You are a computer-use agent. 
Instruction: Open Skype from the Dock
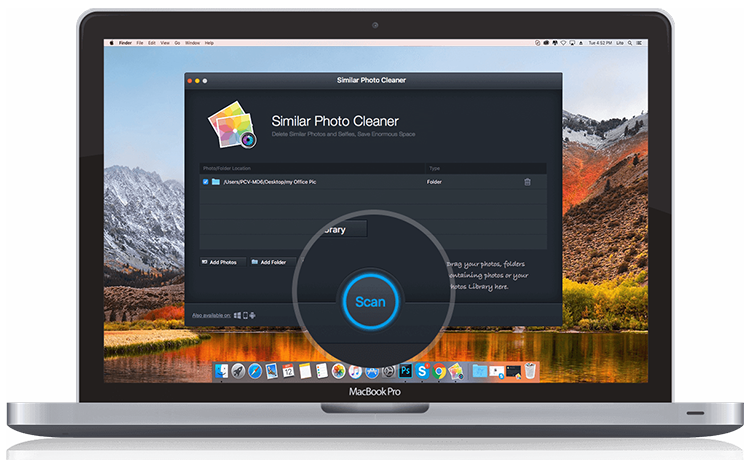[422, 371]
